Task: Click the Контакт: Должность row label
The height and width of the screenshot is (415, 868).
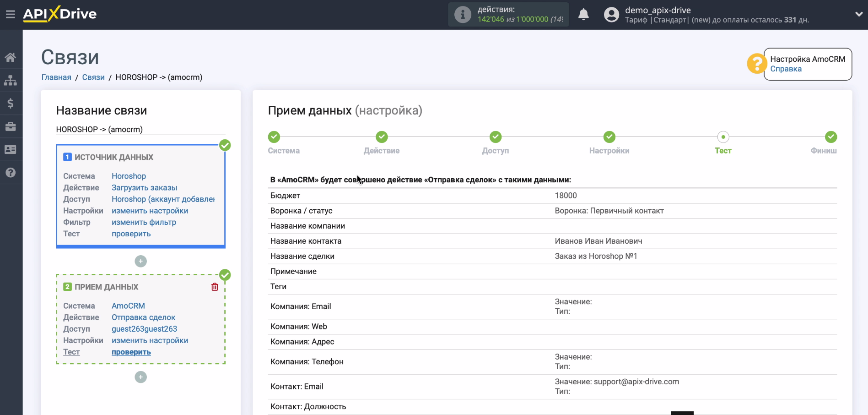Action: pyautogui.click(x=308, y=407)
